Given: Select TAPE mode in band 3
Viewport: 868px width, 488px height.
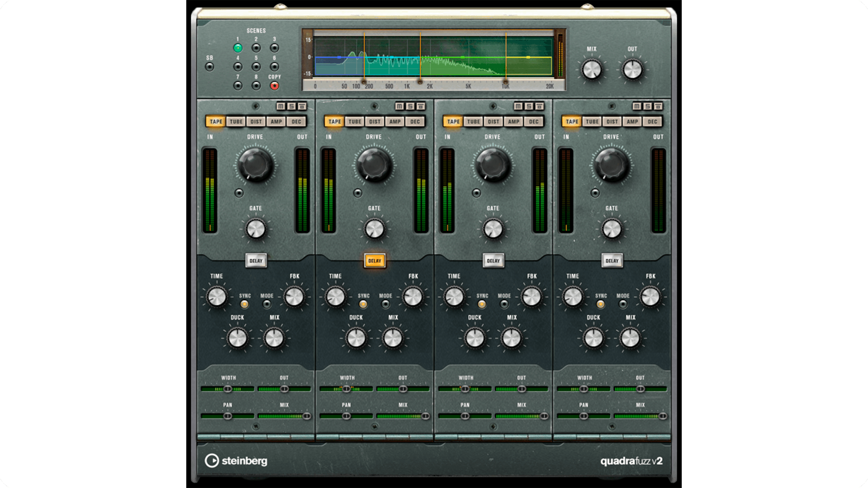Looking at the screenshot, I should coord(453,122).
